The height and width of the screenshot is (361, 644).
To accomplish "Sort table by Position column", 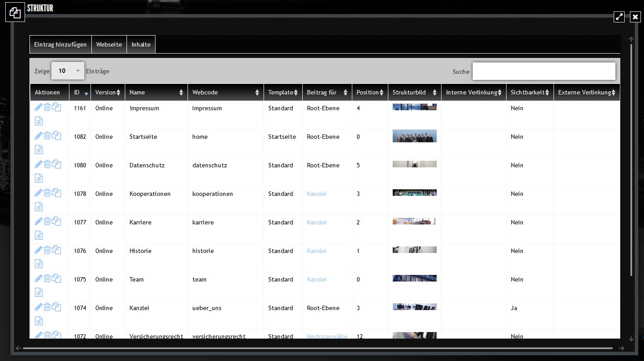I will pyautogui.click(x=370, y=92).
